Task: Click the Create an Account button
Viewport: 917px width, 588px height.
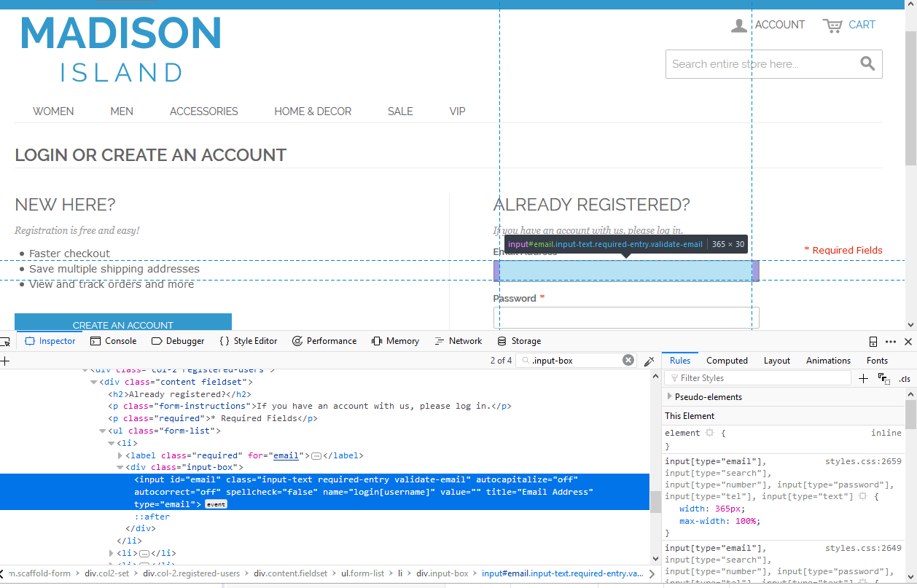Action: (123, 324)
